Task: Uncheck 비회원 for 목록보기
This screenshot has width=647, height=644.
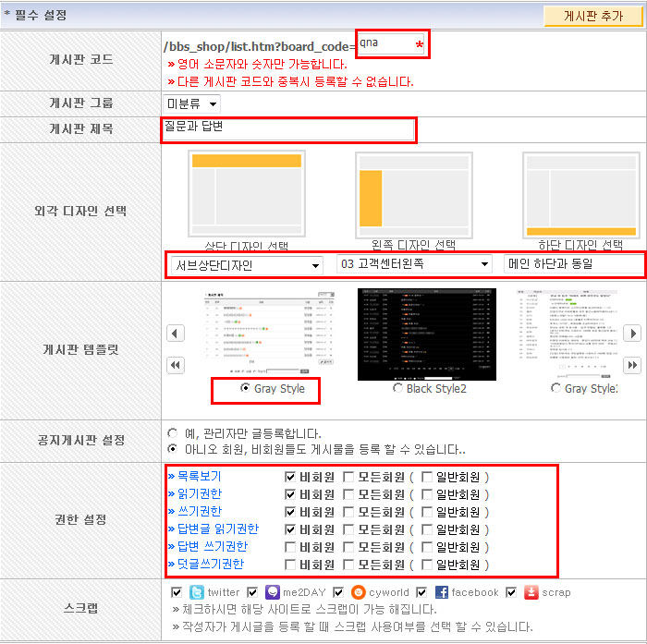Action: pos(290,477)
